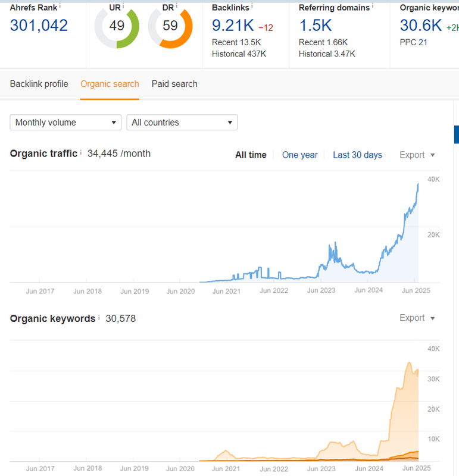Click Recent 13.5K backlinks text

coord(236,42)
